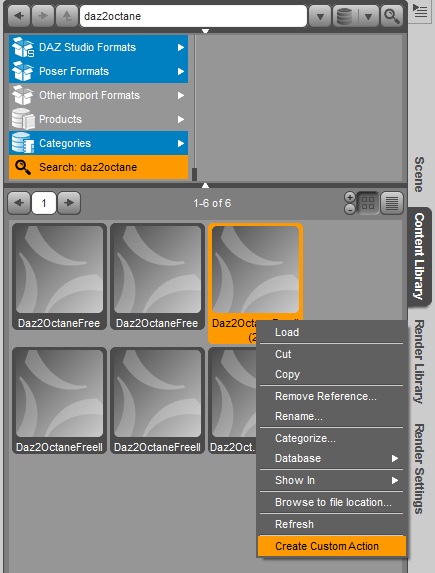
Task: Increase thumbnail size with the plus button
Action: [350, 197]
